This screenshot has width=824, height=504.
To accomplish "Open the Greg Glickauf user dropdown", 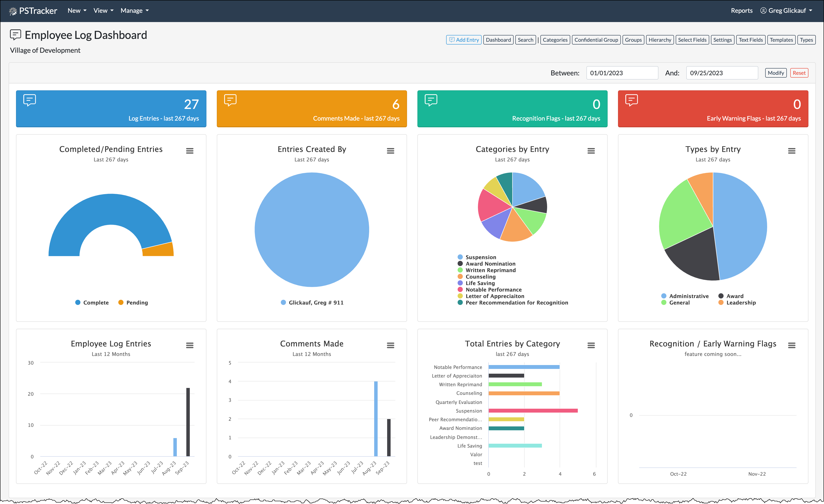I will [x=786, y=10].
